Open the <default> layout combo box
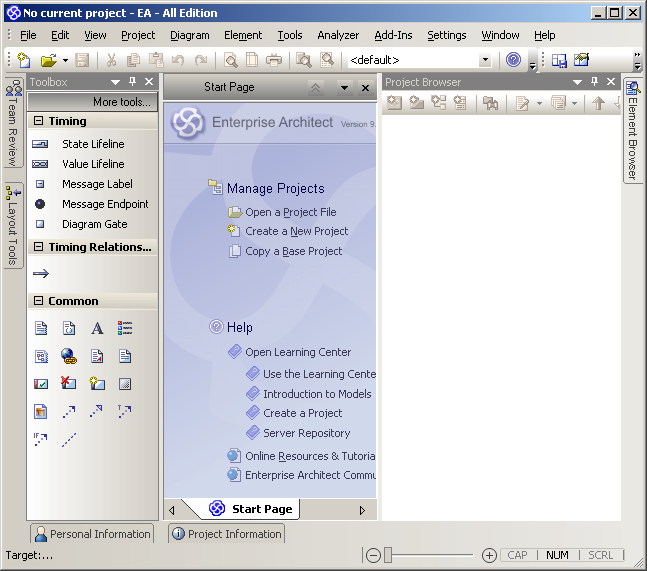 click(x=420, y=60)
